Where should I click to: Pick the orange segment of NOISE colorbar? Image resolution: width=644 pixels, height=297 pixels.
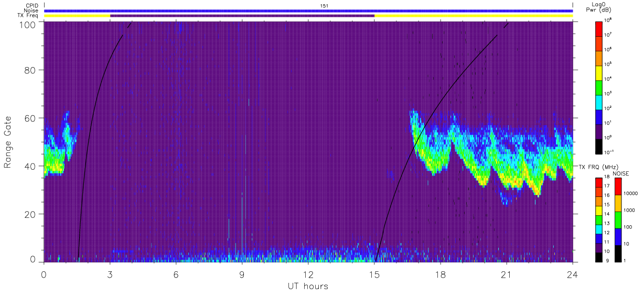[x=618, y=203]
